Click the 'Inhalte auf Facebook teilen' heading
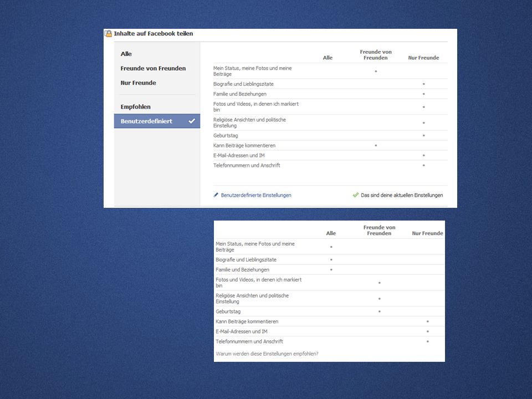The width and height of the screenshot is (532, 399). point(154,34)
